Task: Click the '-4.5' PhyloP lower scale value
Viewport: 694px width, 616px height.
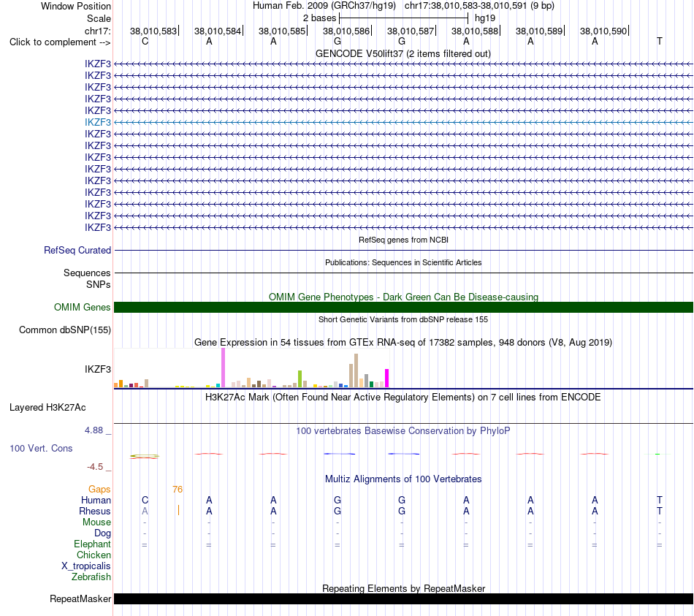Action: point(95,467)
